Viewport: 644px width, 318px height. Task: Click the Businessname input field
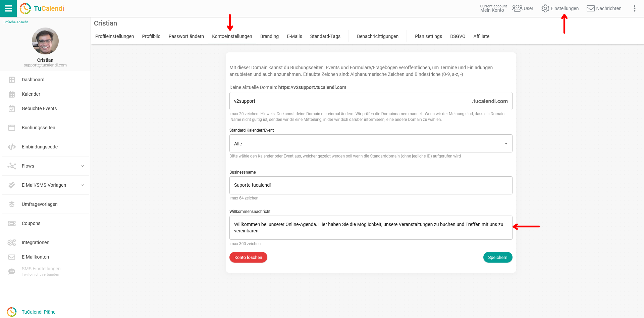(x=371, y=185)
